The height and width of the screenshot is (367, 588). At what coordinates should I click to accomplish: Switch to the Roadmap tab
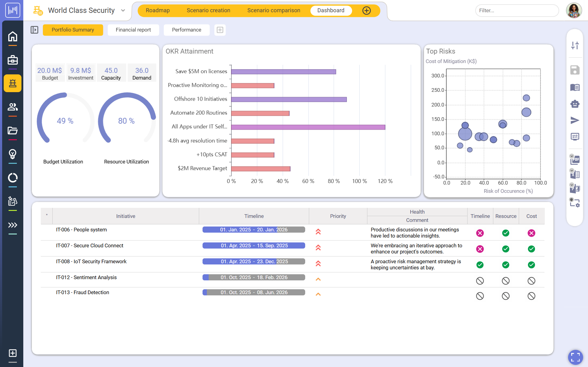(x=157, y=10)
